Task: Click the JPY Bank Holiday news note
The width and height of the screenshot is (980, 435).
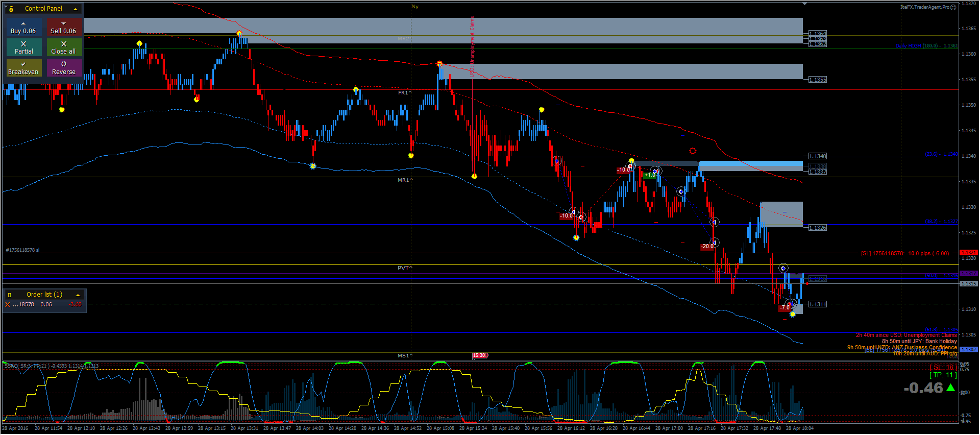Action: click(919, 341)
